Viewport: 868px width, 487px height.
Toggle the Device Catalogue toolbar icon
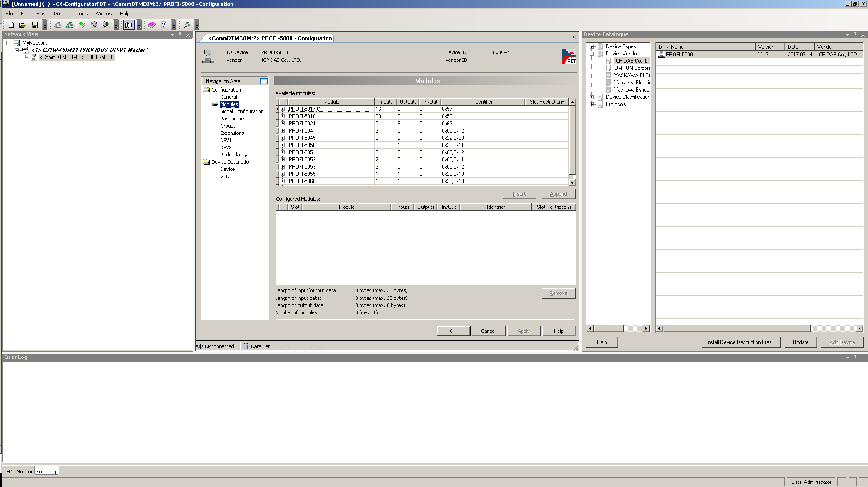point(129,25)
